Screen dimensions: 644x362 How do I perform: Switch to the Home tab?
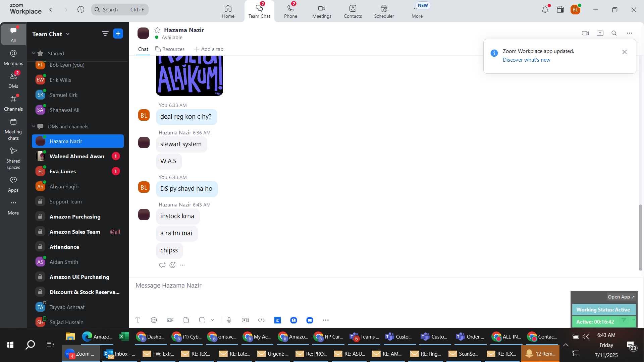pyautogui.click(x=228, y=11)
